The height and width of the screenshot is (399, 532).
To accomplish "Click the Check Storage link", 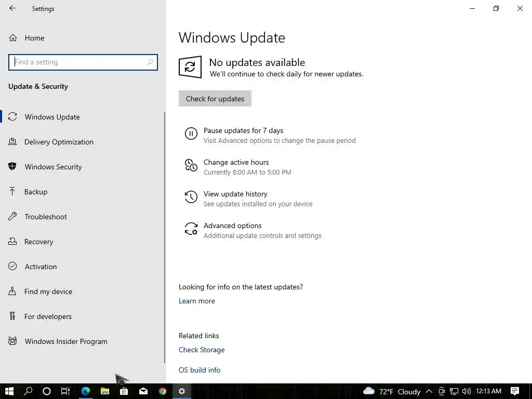I will click(x=202, y=350).
